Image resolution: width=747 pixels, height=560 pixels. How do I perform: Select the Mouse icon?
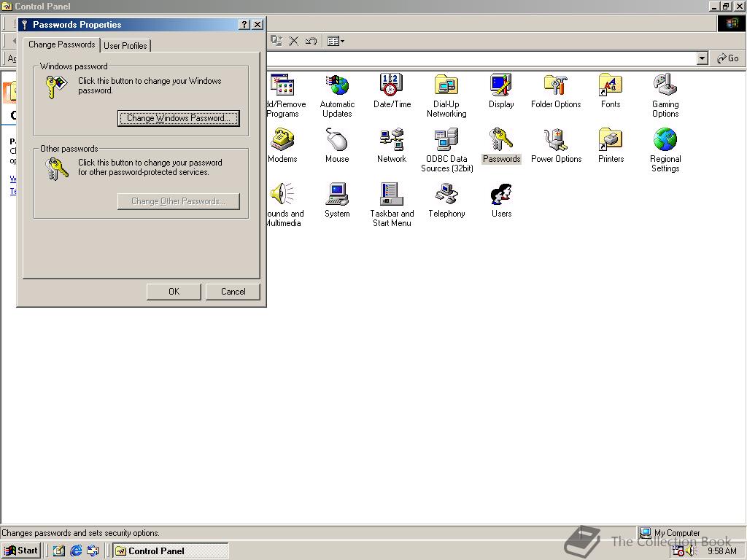coord(337,140)
